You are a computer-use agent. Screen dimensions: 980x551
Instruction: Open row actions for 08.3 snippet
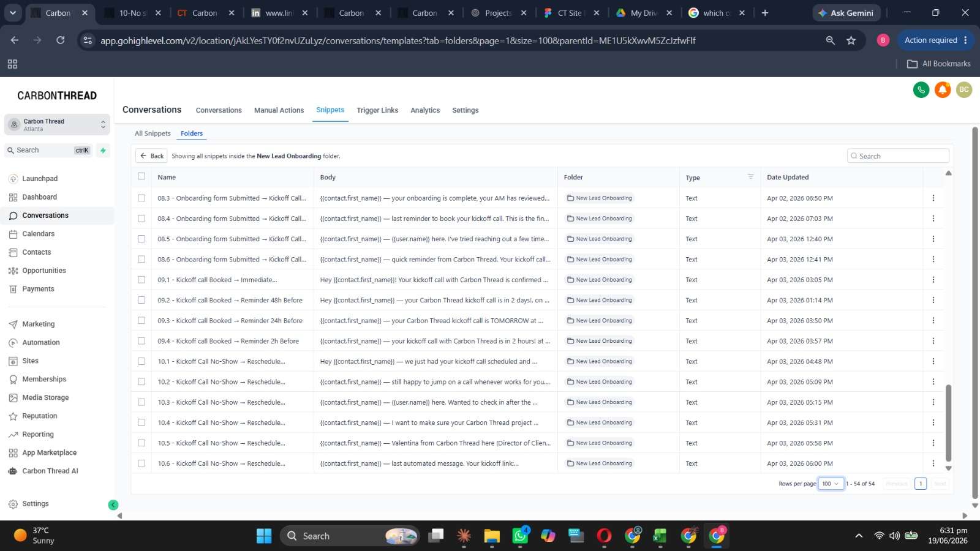pyautogui.click(x=933, y=198)
